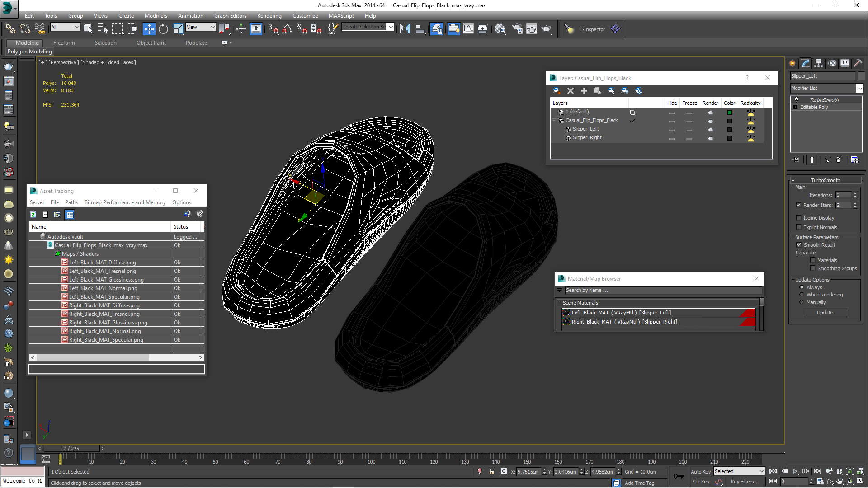Click Slipper_Left layer color swatch
This screenshot has height=488, width=868.
pyautogui.click(x=729, y=130)
